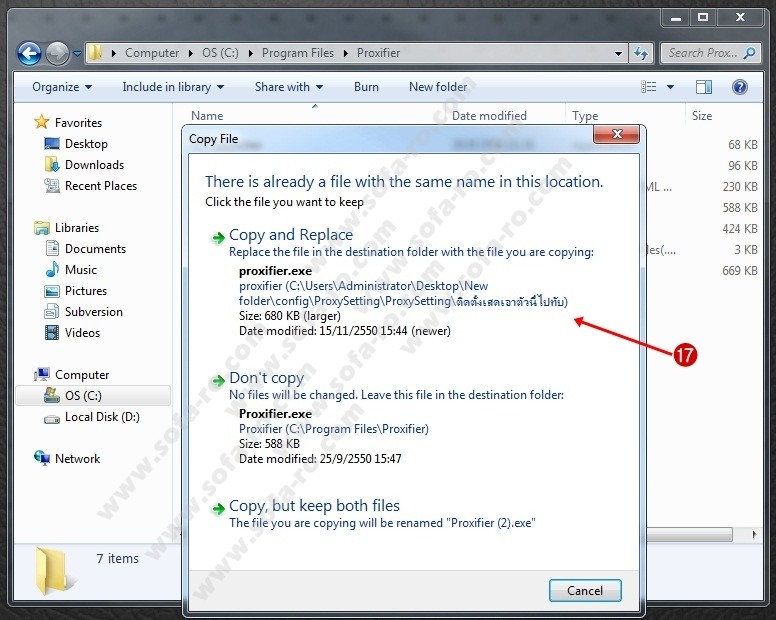
Task: Toggle the preview pane icon
Action: [703, 87]
